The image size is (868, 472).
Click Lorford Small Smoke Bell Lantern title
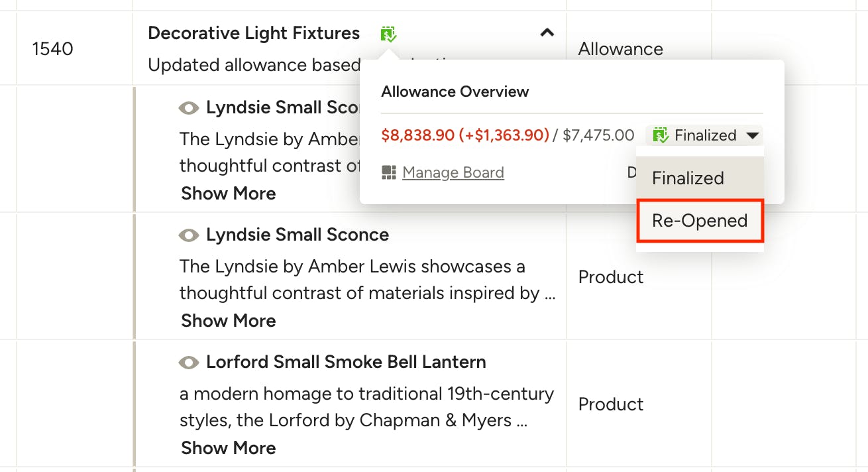(346, 363)
